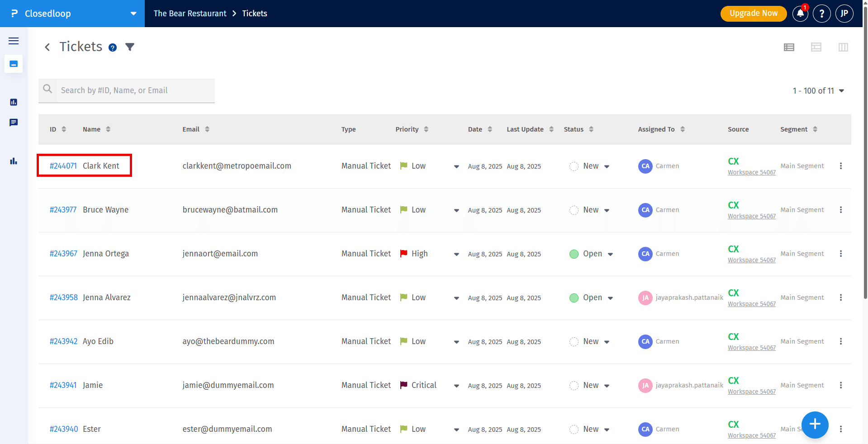
Task: Open ticket #243977 link
Action: [63, 210]
